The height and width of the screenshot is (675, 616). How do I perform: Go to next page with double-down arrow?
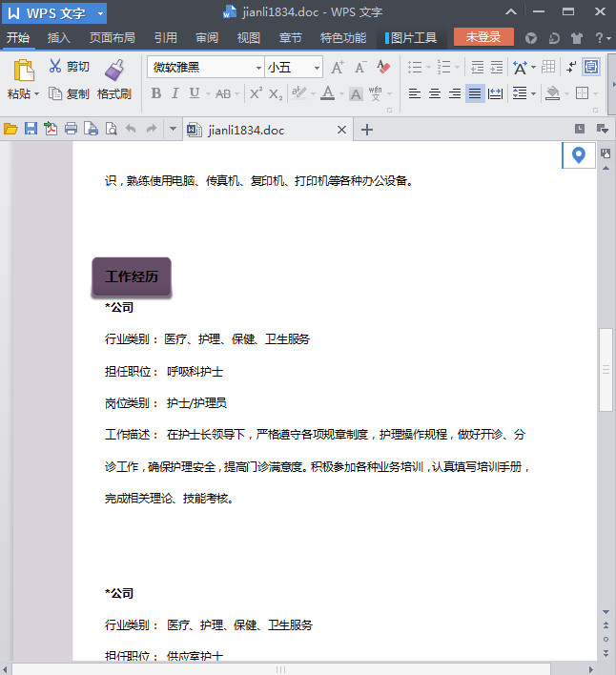[x=606, y=653]
